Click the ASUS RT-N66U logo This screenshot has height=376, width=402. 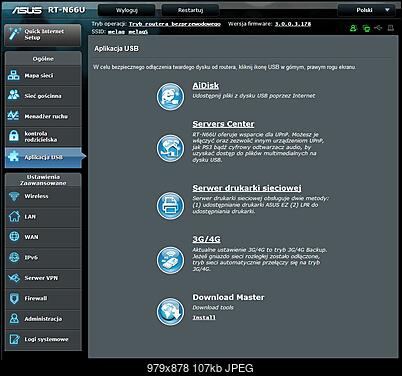pyautogui.click(x=49, y=10)
